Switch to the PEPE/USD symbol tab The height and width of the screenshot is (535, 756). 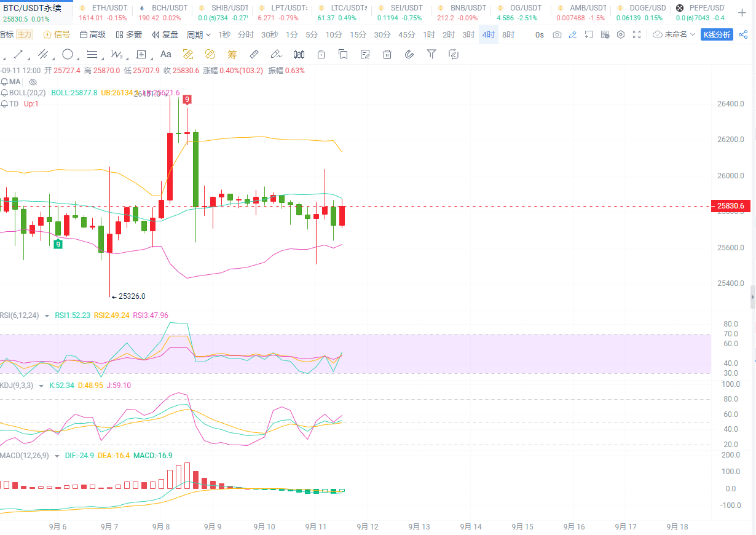pos(700,12)
